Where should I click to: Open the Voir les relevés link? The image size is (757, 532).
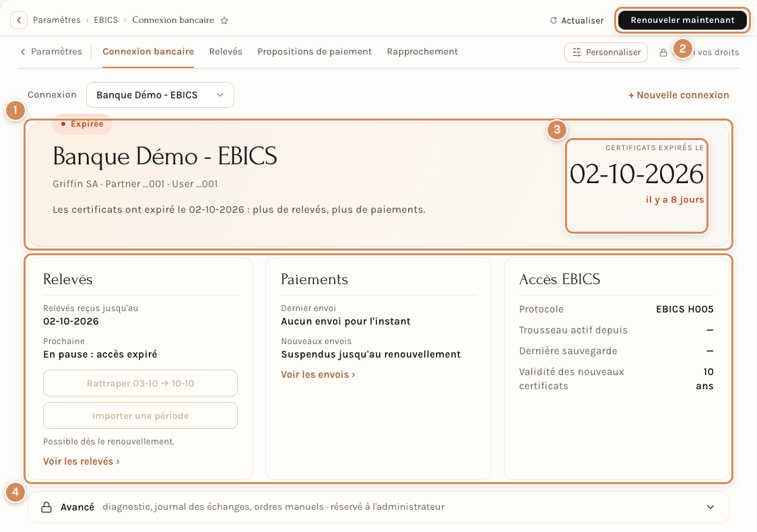click(x=81, y=461)
